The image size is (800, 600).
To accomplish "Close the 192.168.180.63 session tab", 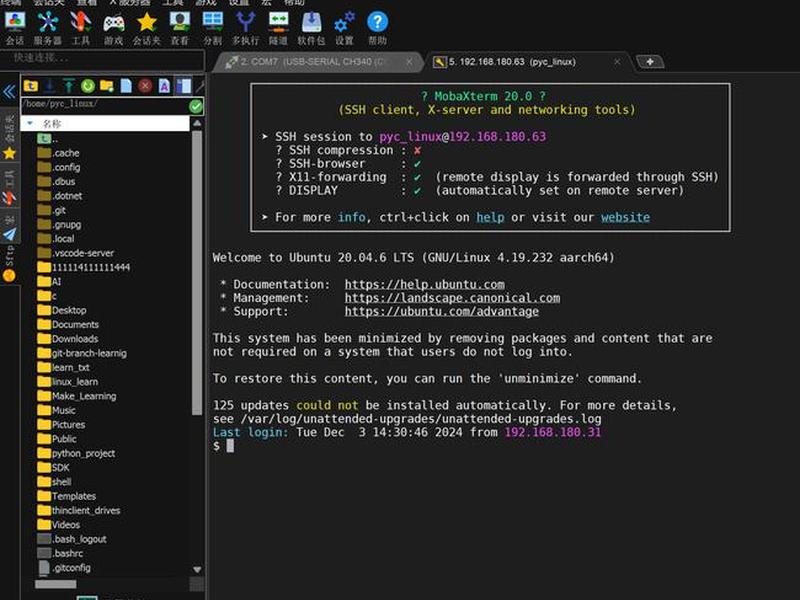I will click(617, 62).
